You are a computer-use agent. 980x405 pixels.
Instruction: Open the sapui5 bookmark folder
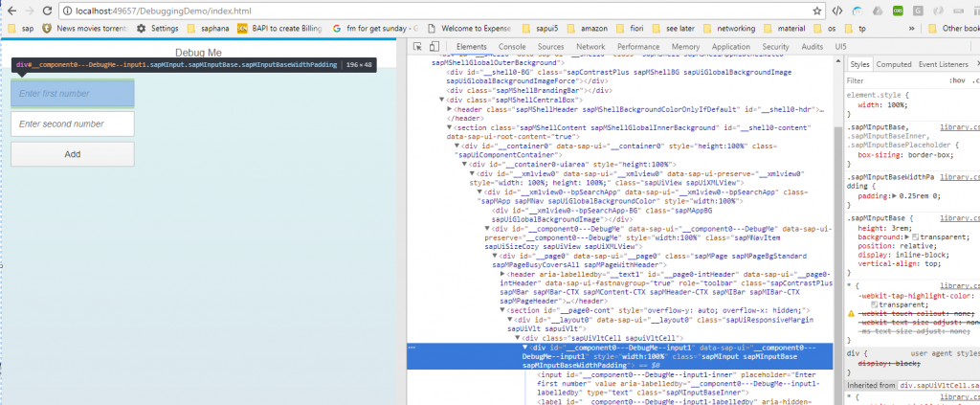point(540,28)
